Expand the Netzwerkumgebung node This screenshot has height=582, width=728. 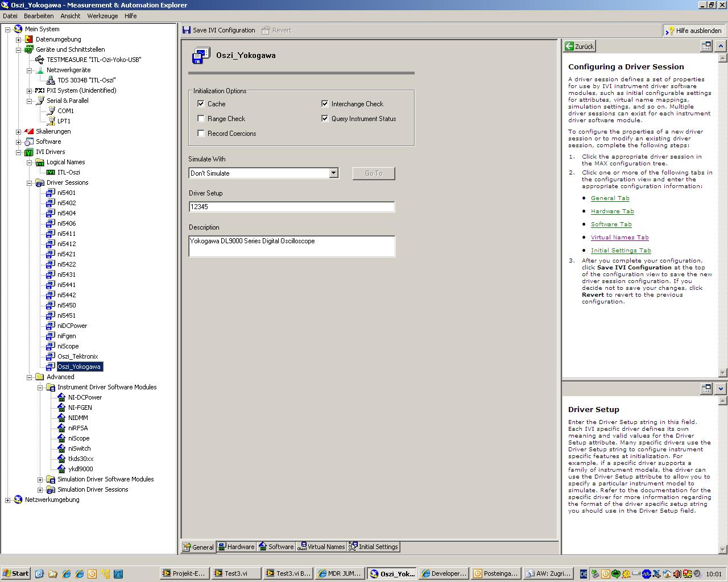[8, 500]
